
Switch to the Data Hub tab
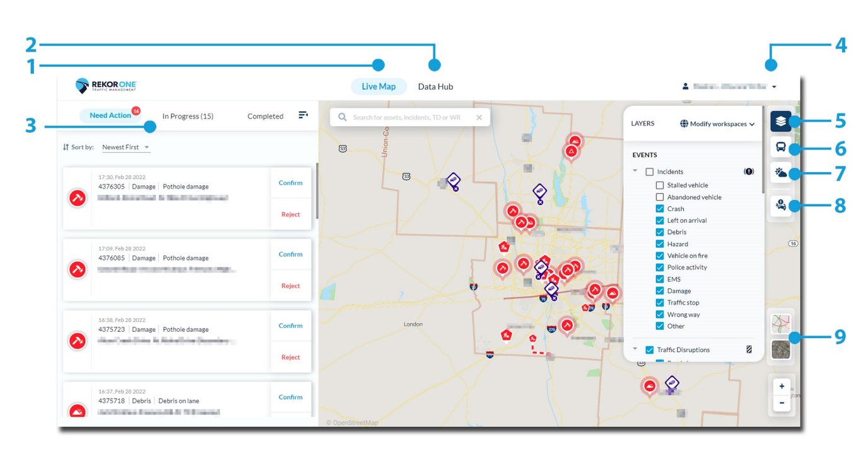click(x=435, y=86)
